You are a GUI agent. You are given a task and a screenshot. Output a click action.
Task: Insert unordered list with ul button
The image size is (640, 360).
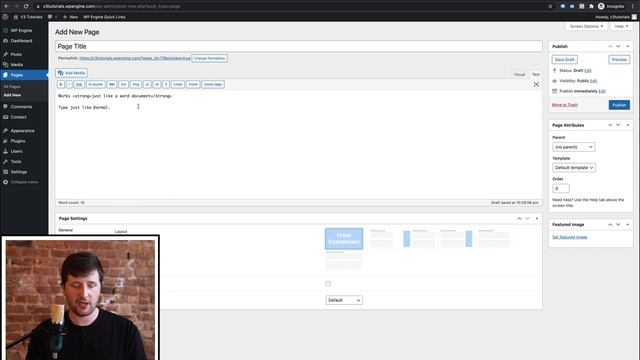tap(147, 84)
